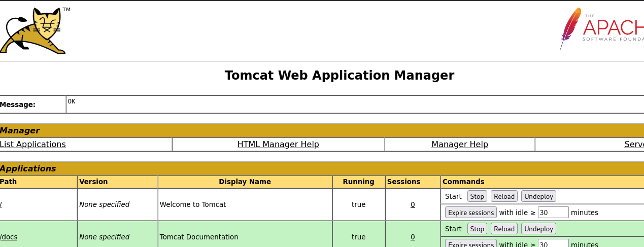
Task: Stop the Tomcat Documentation application
Action: click(x=477, y=229)
